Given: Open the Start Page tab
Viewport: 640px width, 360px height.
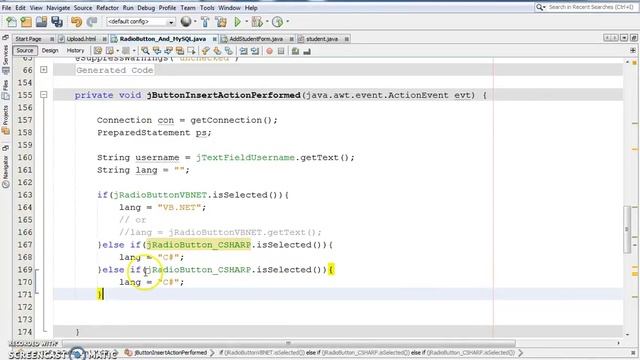Looking at the screenshot, I should click(29, 39).
